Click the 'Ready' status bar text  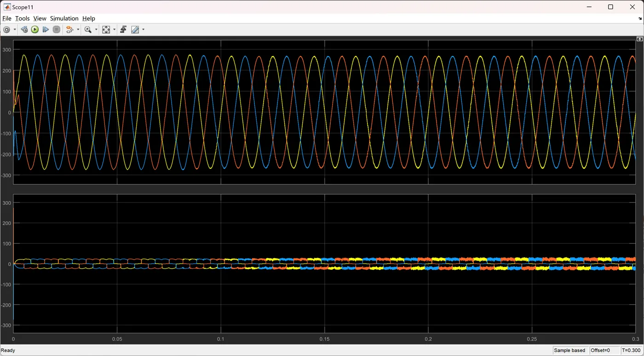click(x=8, y=350)
